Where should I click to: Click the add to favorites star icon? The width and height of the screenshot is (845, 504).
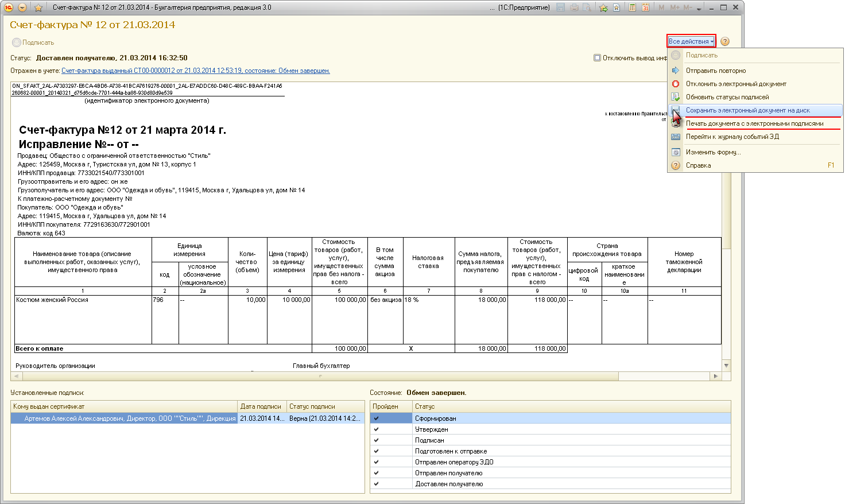[38, 7]
